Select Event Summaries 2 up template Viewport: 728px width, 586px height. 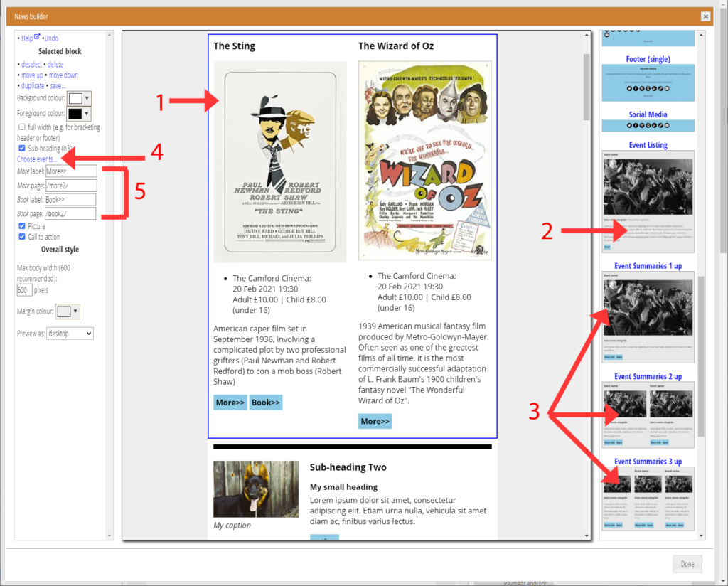648,415
